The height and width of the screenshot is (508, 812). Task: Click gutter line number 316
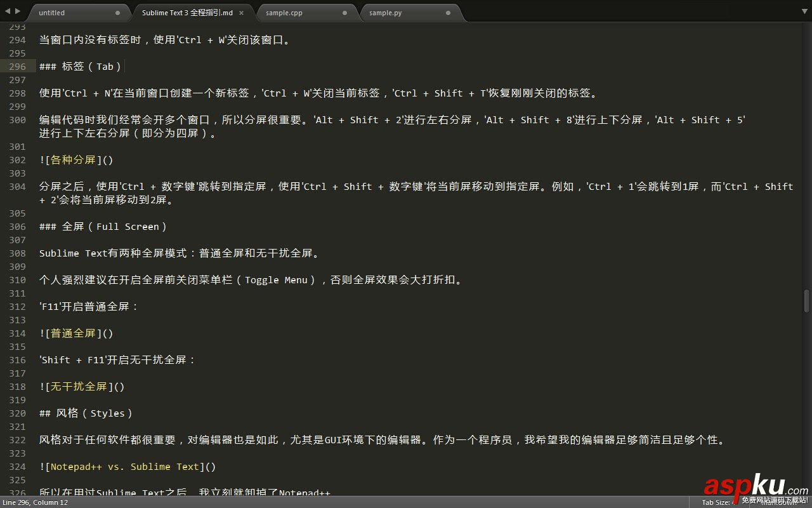(17, 360)
